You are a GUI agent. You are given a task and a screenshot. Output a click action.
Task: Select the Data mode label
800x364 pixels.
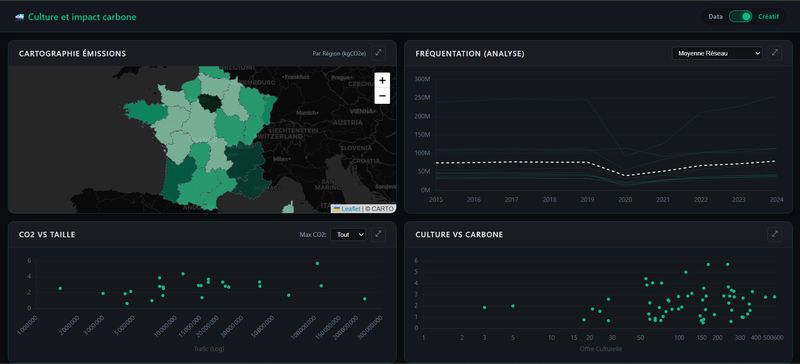click(x=715, y=16)
